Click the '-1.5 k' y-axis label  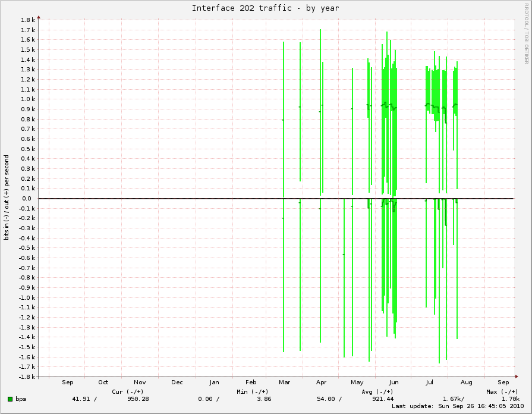coord(27,347)
